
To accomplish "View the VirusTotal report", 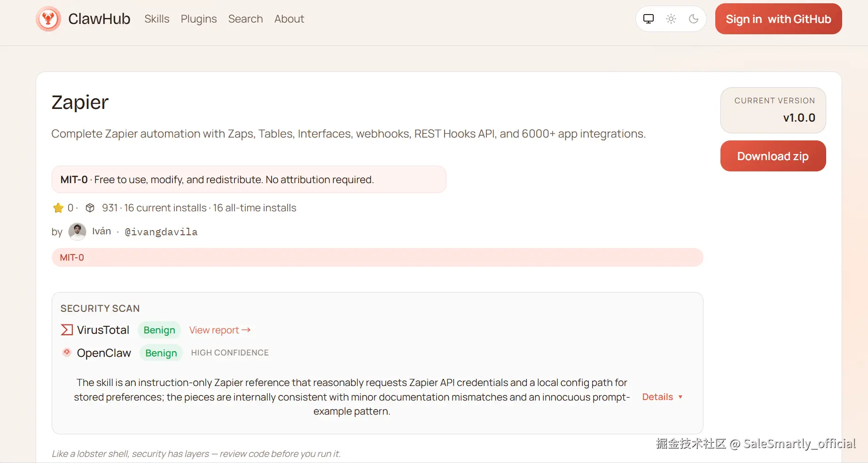I will pyautogui.click(x=220, y=330).
